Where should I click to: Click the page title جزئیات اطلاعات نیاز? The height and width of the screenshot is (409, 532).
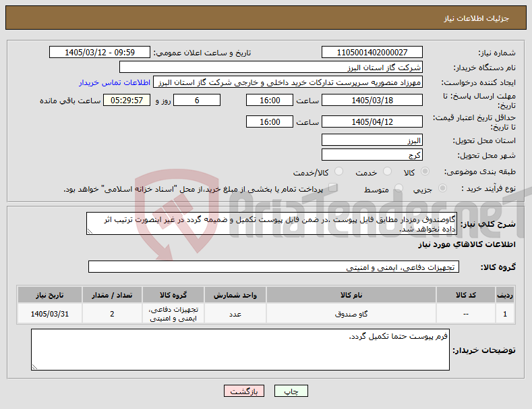476,18
